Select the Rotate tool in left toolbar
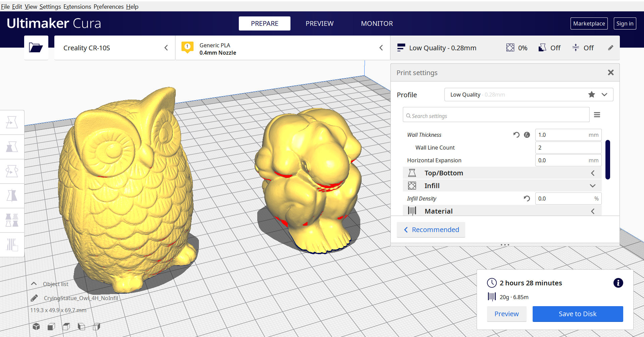Screen dimensions: 644x337 (x=12, y=171)
